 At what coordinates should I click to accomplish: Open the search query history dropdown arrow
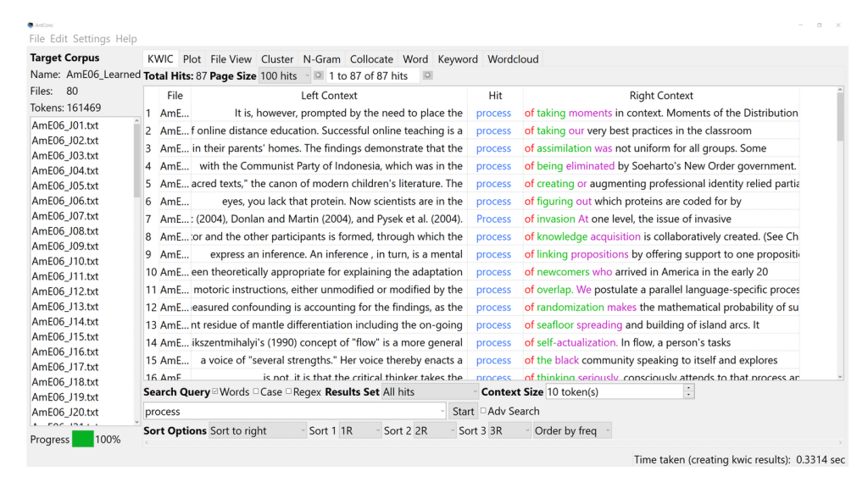coord(442,412)
